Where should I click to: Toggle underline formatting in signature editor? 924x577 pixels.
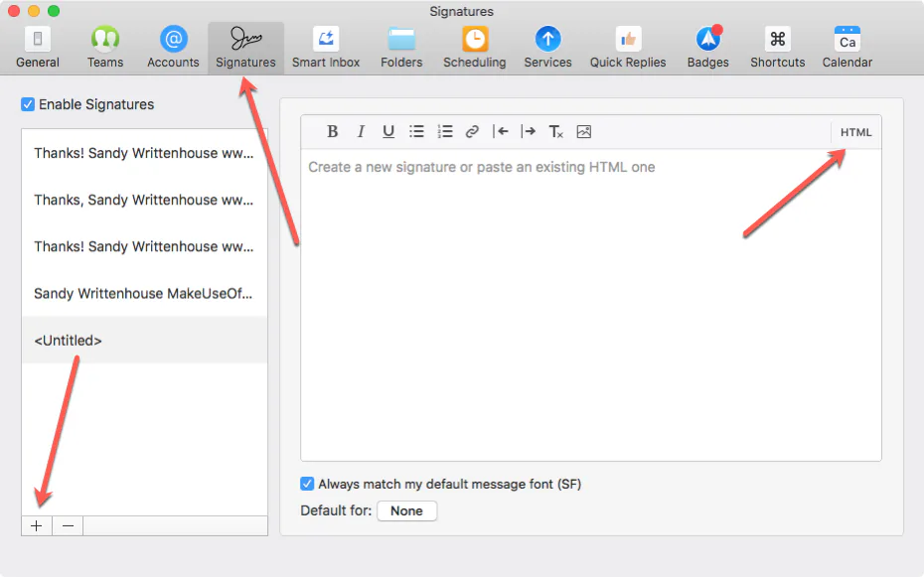coord(388,132)
